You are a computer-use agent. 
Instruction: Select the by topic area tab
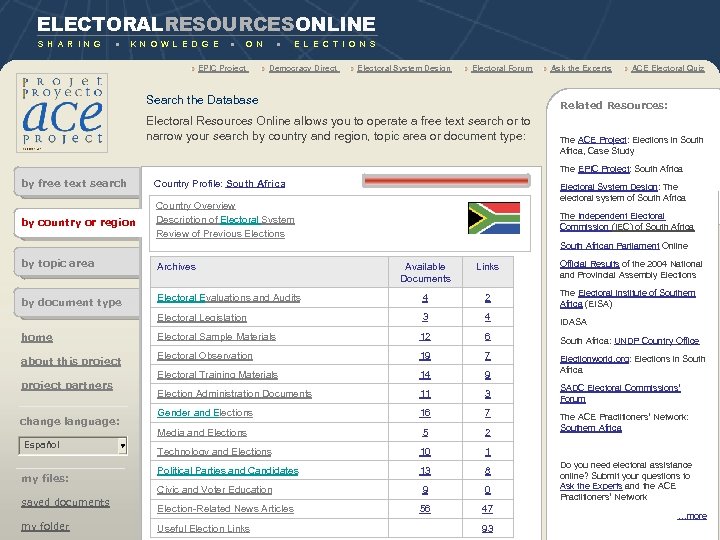(77, 263)
